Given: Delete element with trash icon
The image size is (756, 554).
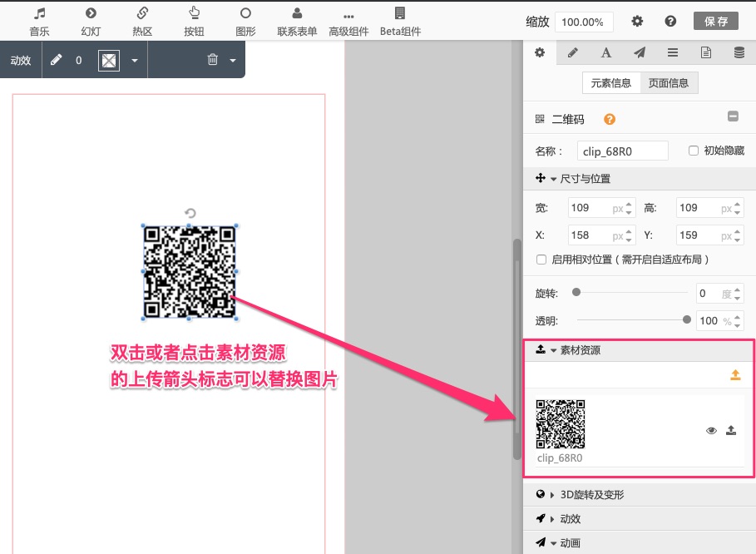Looking at the screenshot, I should 213,60.
